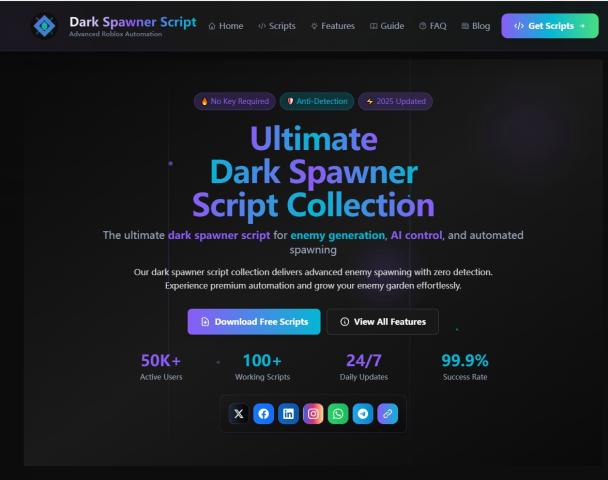Image resolution: width=608 pixels, height=480 pixels.
Task: Open View All Features button
Action: pos(383,322)
